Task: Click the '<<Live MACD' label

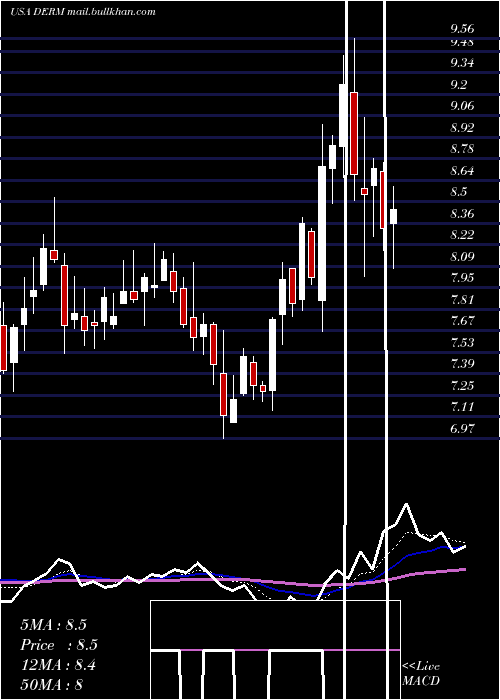Action: point(421,674)
